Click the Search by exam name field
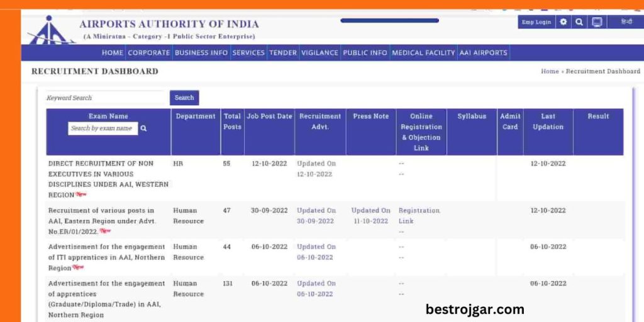644x322 pixels. tap(103, 128)
